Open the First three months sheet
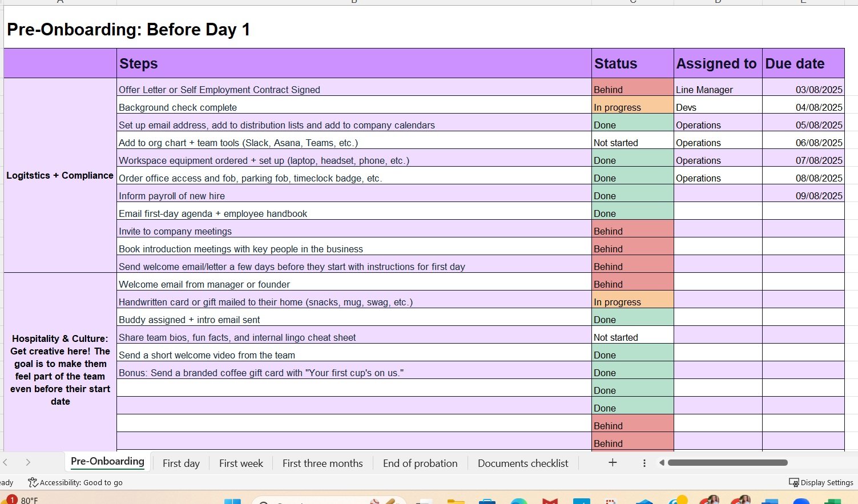This screenshot has width=858, height=504. coord(323,463)
